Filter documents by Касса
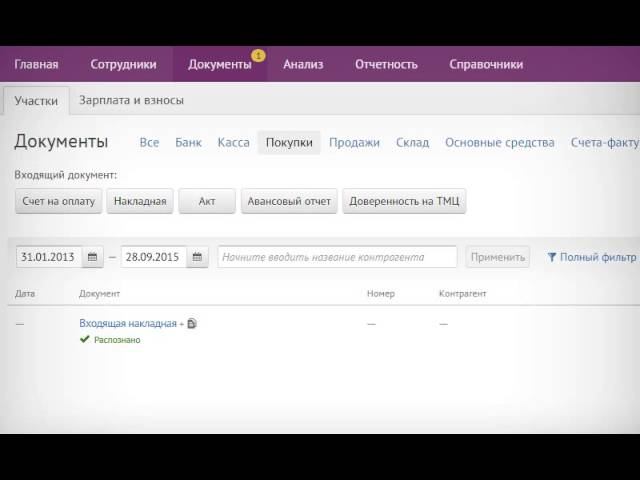This screenshot has width=640, height=480. tap(233, 142)
